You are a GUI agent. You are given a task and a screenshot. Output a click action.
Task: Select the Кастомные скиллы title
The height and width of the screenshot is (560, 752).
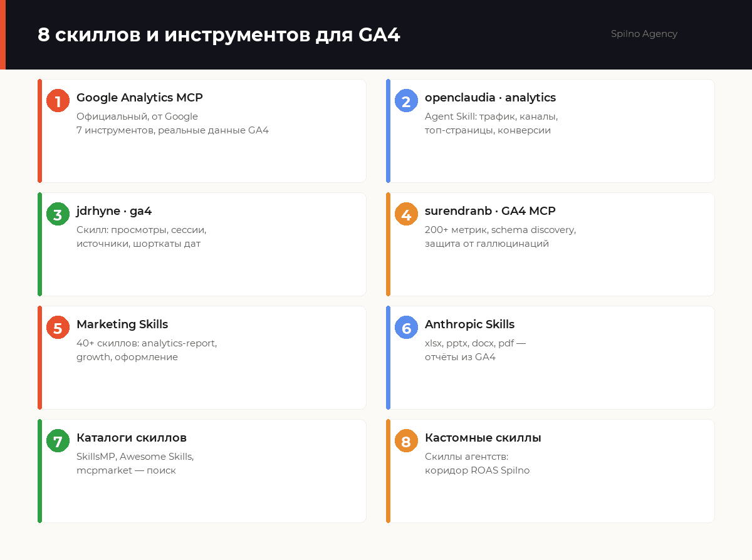[483, 438]
